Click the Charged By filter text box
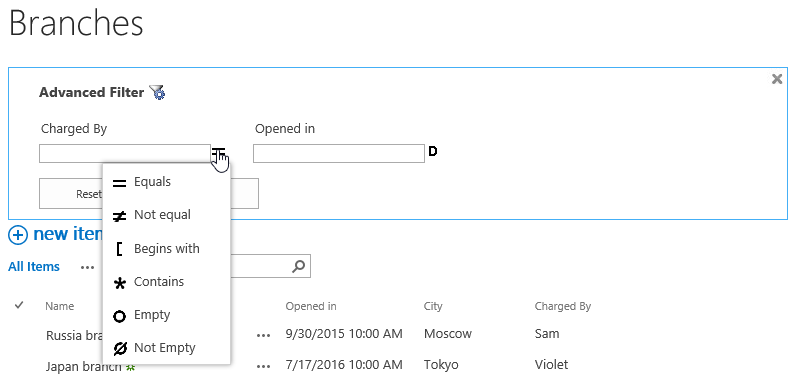Viewport: 795px width, 376px height. coord(125,154)
